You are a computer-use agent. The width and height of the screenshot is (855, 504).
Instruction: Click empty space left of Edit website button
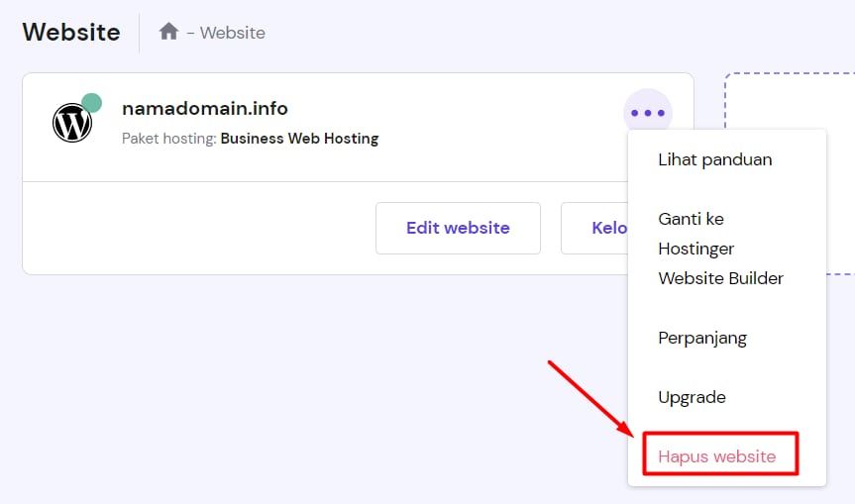tap(198, 228)
